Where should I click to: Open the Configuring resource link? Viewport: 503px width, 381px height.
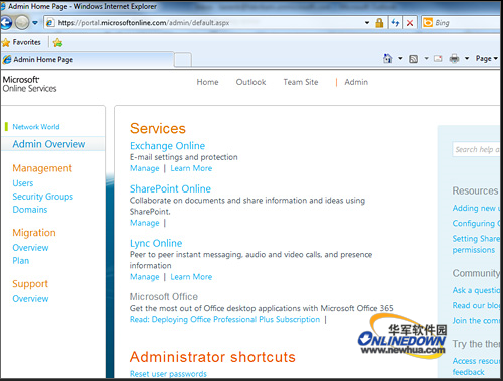[477, 223]
